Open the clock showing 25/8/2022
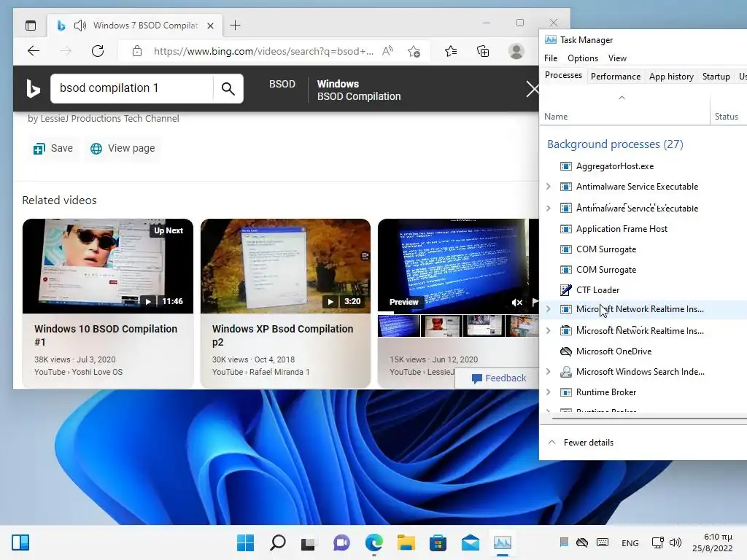747x560 pixels. point(713,542)
